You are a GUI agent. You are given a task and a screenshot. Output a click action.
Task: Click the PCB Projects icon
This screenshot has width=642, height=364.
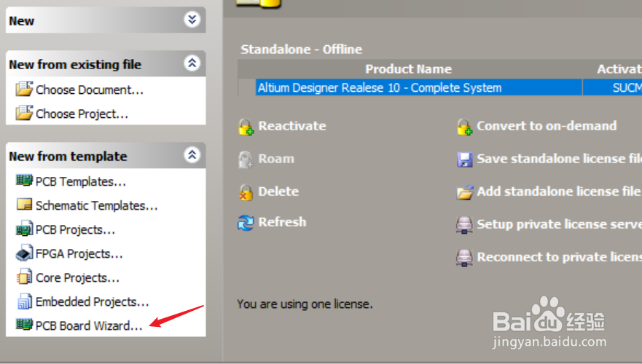click(24, 229)
